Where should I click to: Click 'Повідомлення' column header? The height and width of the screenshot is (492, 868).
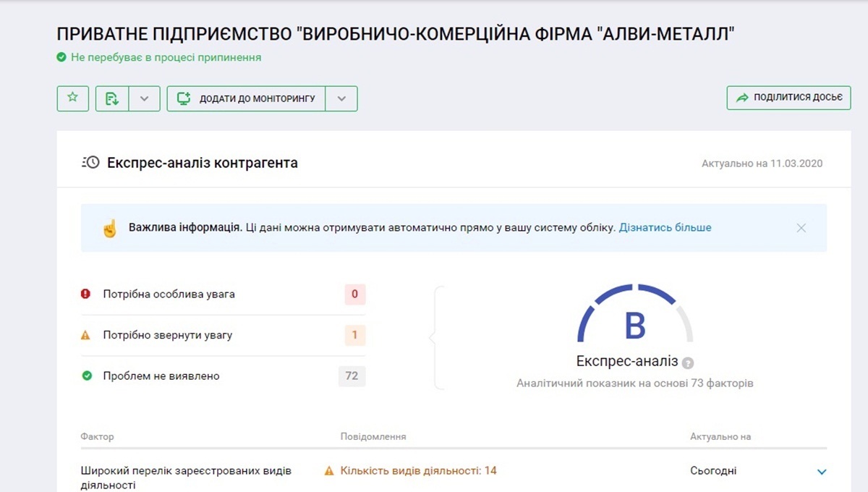coord(373,437)
